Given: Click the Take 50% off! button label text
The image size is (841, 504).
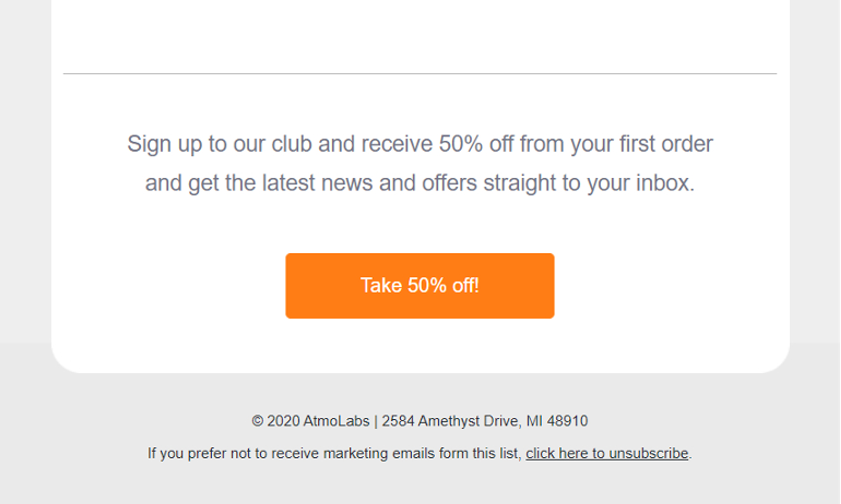Looking at the screenshot, I should point(420,285).
